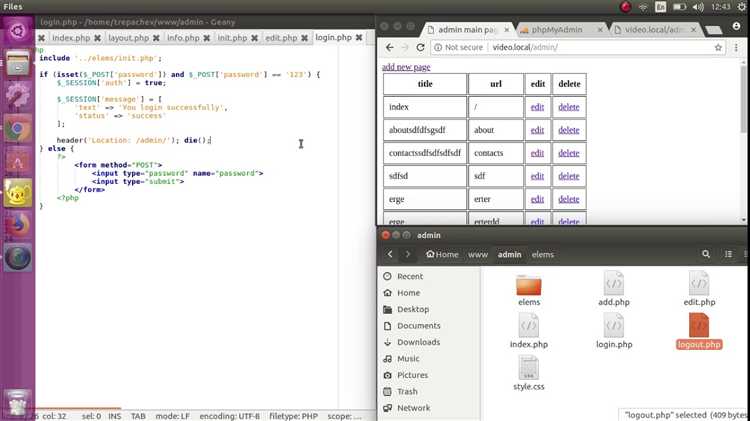
Task: Close the edit.php tab in Geany
Action: click(304, 38)
